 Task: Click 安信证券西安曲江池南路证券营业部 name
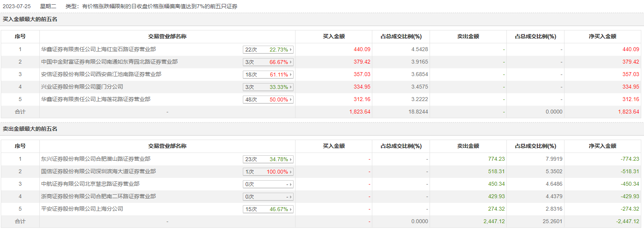coord(101,74)
